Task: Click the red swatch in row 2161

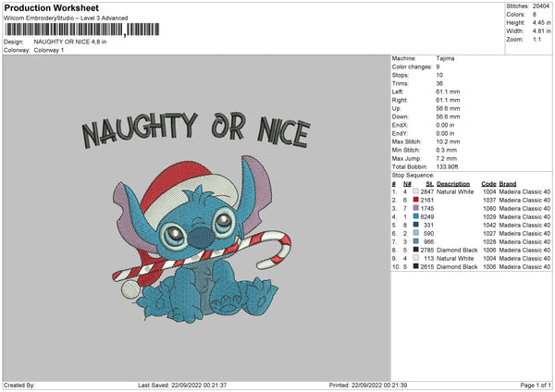Action: click(415, 200)
